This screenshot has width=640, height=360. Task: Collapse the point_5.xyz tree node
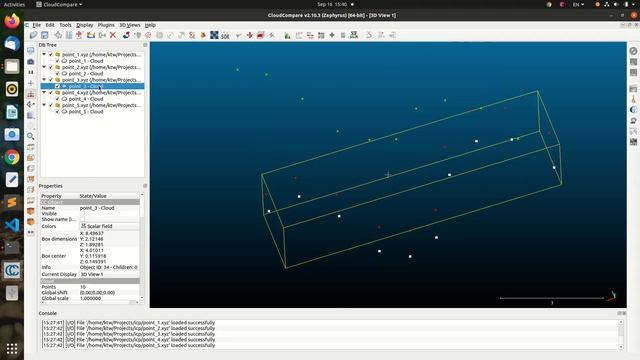point(44,105)
